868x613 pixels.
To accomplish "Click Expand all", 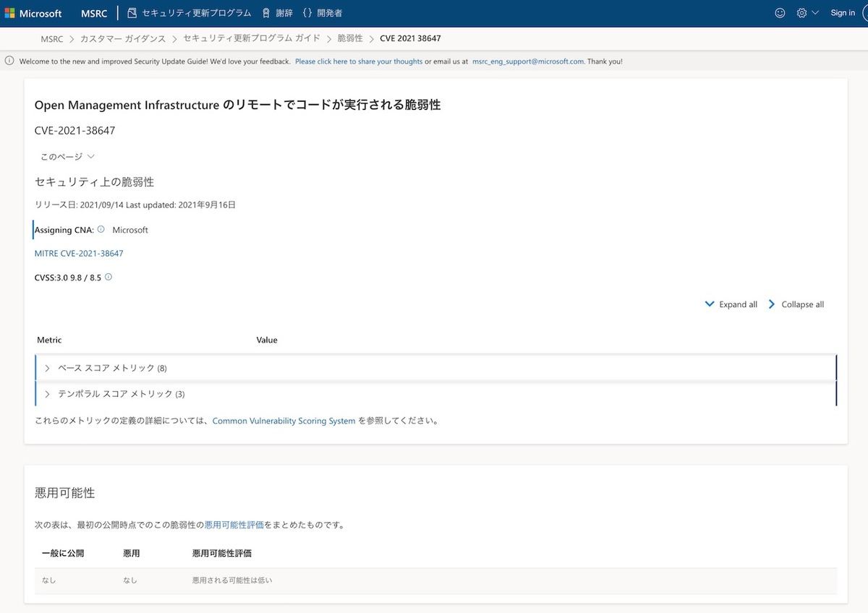I will click(731, 304).
